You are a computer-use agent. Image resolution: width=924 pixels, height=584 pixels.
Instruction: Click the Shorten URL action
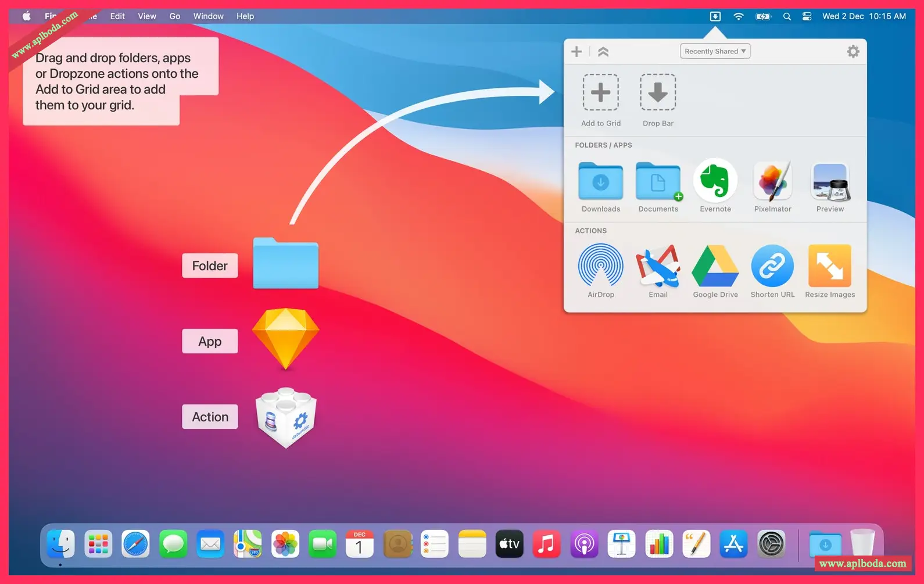click(772, 266)
